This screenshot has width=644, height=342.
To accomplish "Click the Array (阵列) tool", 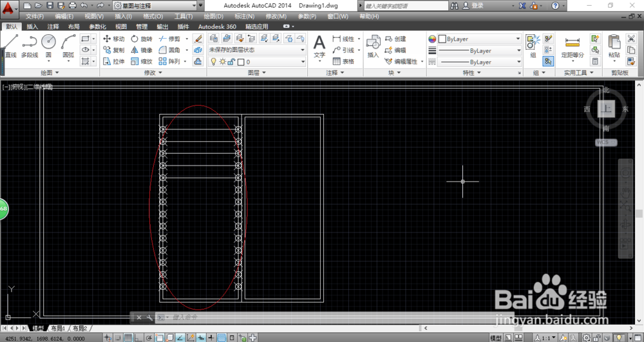I will coord(169,61).
